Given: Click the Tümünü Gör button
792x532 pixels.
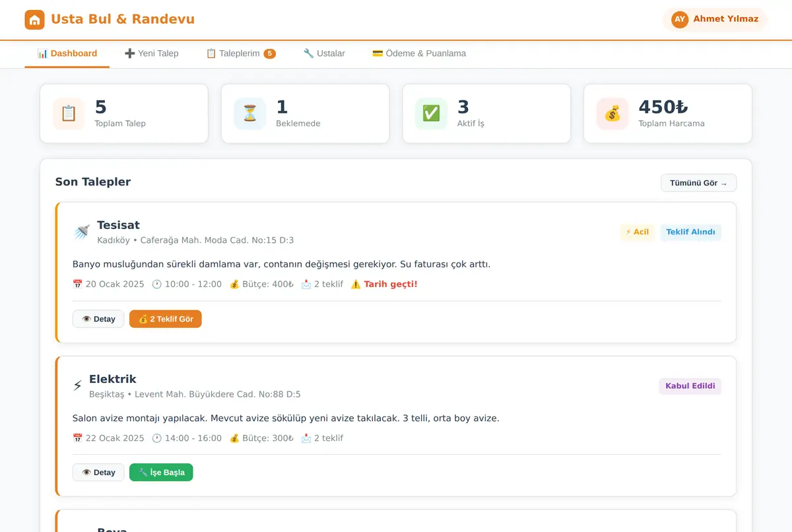Looking at the screenshot, I should tap(698, 183).
